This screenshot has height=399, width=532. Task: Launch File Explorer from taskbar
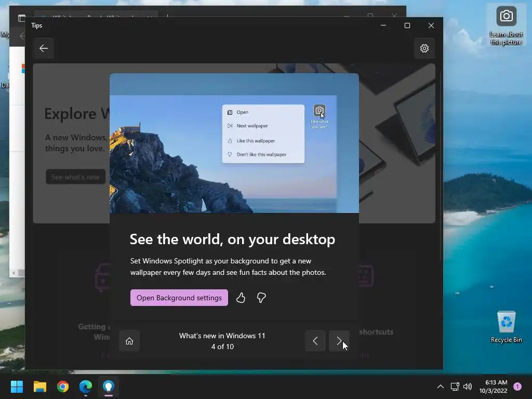[39, 387]
